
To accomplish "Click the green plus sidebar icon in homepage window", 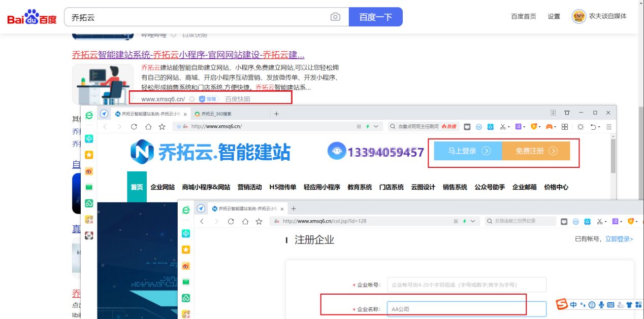I will (x=89, y=138).
